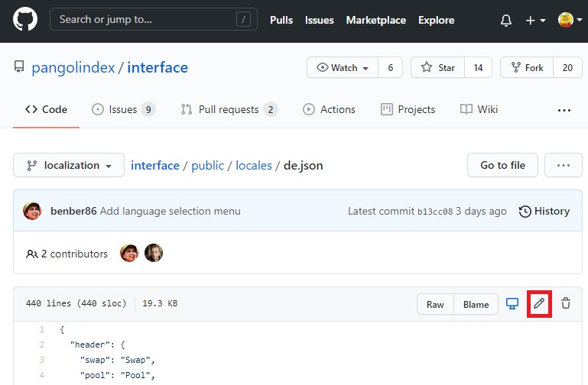Open file options ellipsis menu
This screenshot has height=385, width=588.
pos(564,165)
